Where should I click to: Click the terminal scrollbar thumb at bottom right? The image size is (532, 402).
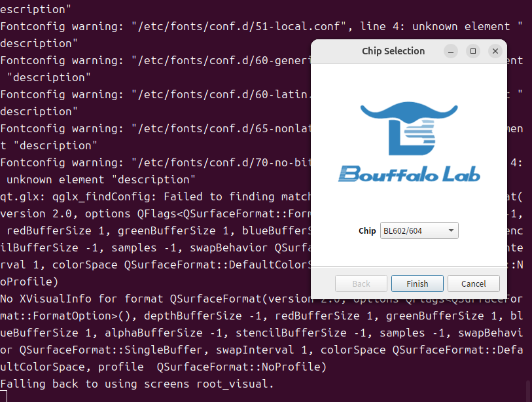pos(528,390)
